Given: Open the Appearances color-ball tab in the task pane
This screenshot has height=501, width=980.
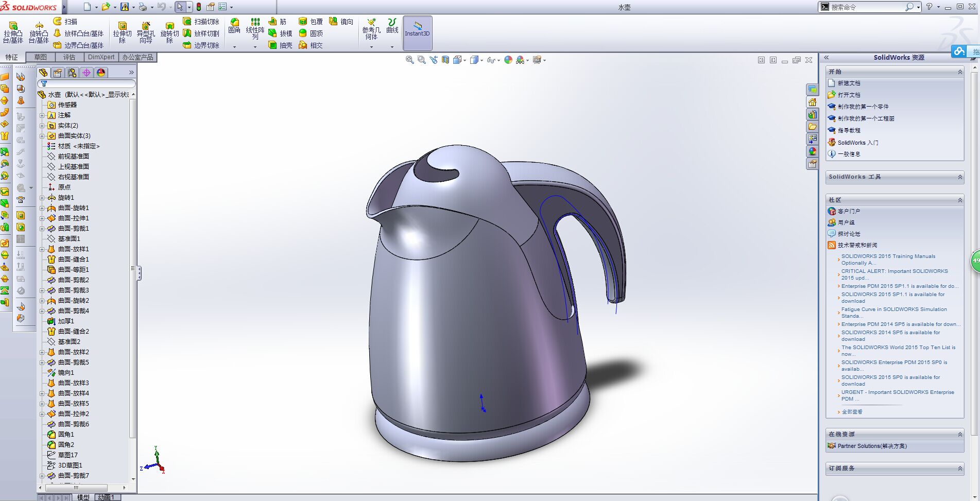Looking at the screenshot, I should tap(812, 151).
